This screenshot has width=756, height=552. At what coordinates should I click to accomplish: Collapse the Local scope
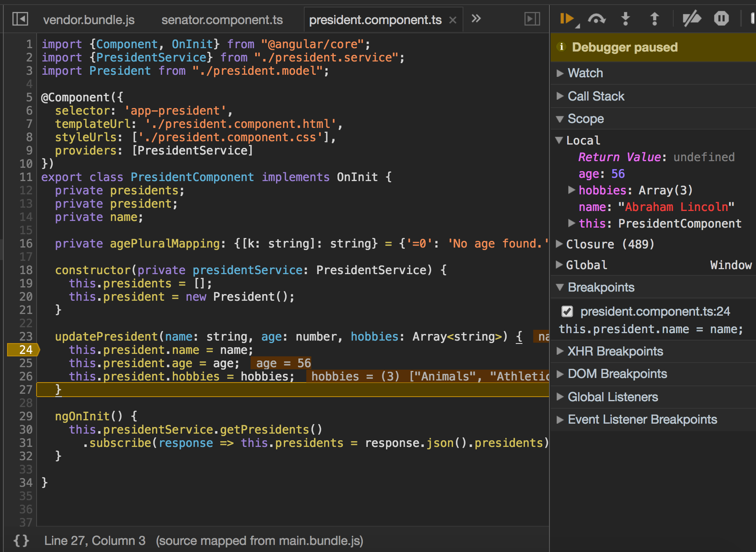click(559, 140)
